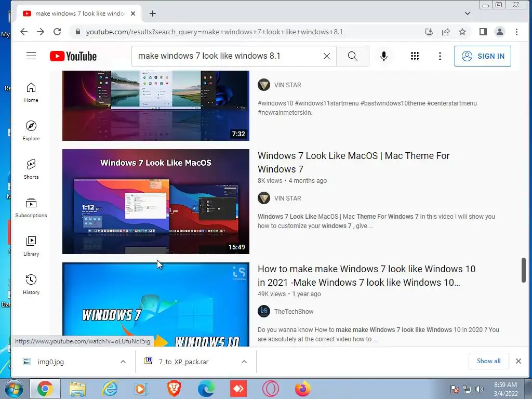The image size is (532, 399).
Task: Open 'Windows 7 Look Like MacOS' video title
Action: [x=353, y=163]
